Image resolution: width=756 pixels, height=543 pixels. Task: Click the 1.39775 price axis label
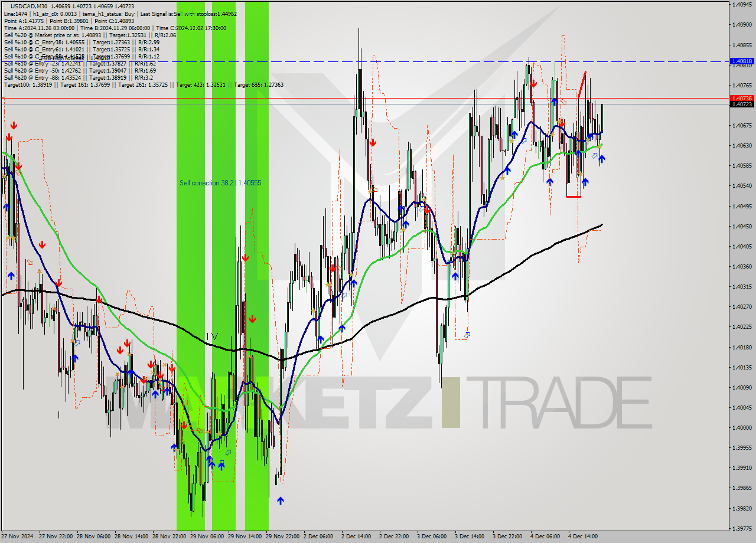pyautogui.click(x=742, y=528)
